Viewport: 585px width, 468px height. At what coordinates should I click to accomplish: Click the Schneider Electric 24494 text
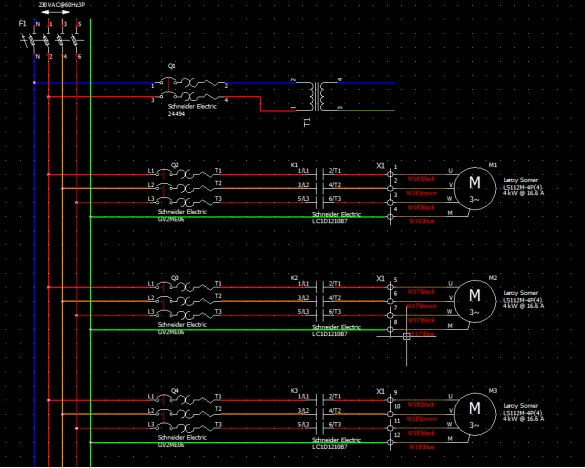pos(192,110)
